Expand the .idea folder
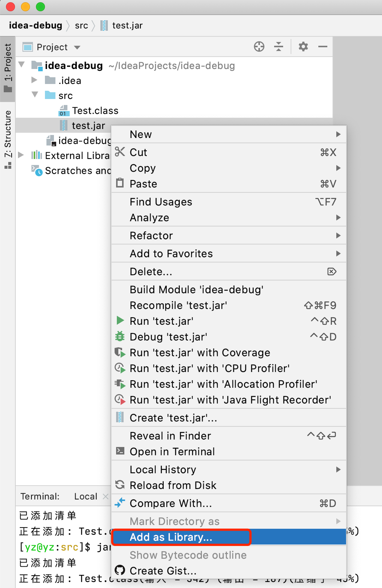The width and height of the screenshot is (382, 588). coord(34,80)
